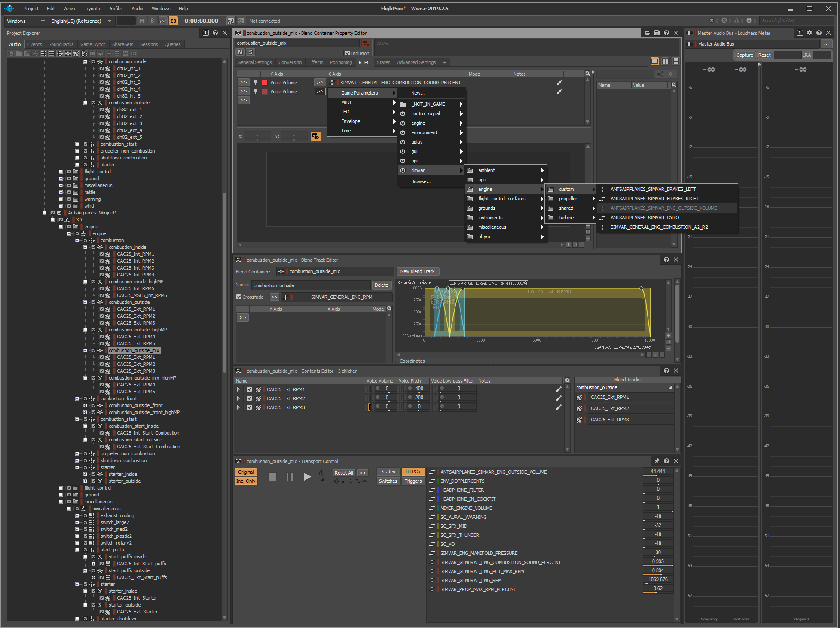Collapse the AntsAirplanes_Winjeel work unit
The image size is (840, 628).
point(44,213)
